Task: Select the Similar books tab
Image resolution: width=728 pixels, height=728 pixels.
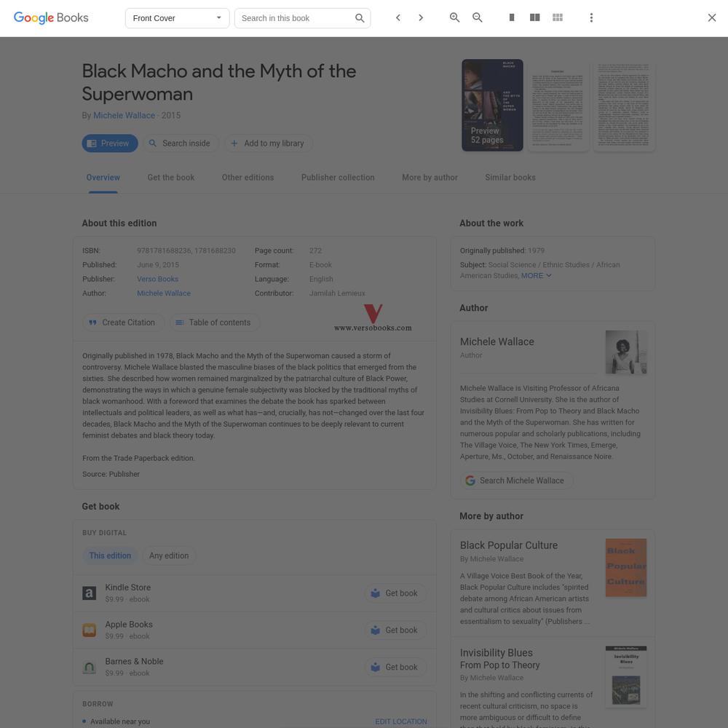Action: coord(510,178)
